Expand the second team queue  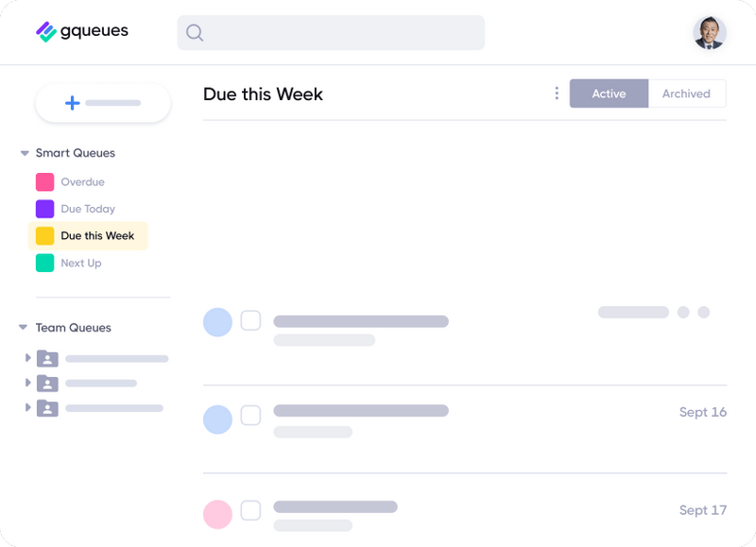(27, 383)
